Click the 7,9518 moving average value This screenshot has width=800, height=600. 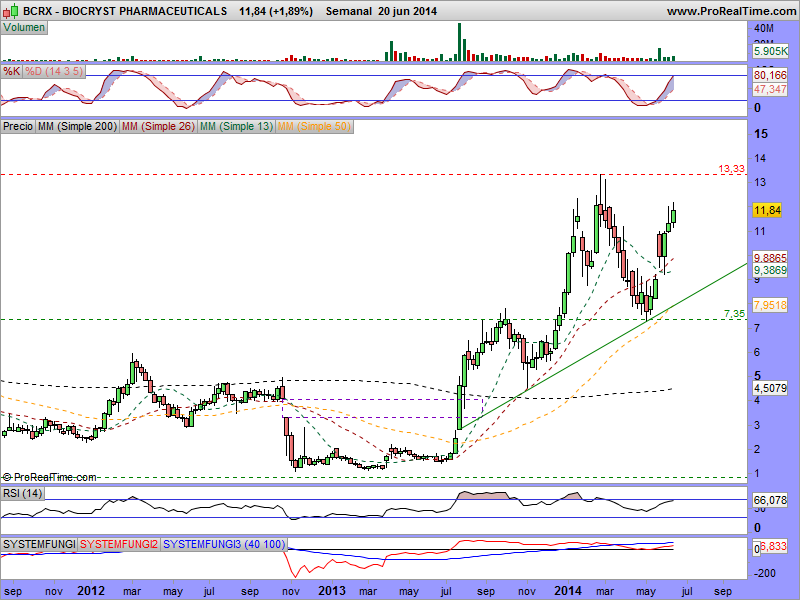click(770, 305)
